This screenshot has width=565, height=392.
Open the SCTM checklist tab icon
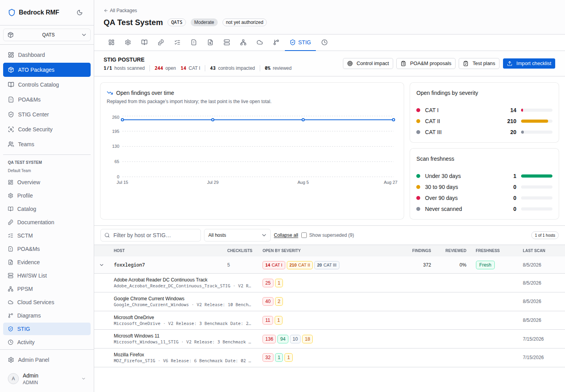177,42
